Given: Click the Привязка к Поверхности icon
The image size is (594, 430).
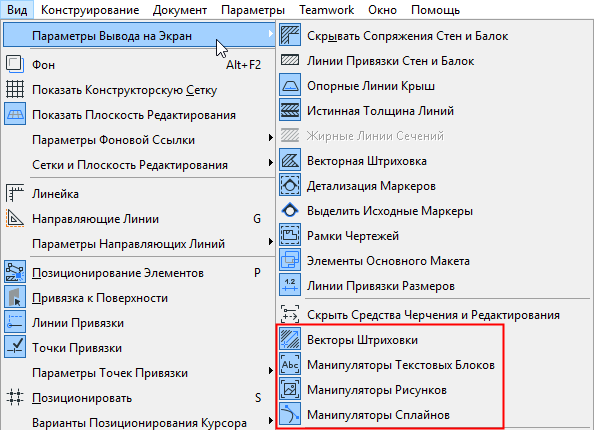Looking at the screenshot, I should 15,297.
